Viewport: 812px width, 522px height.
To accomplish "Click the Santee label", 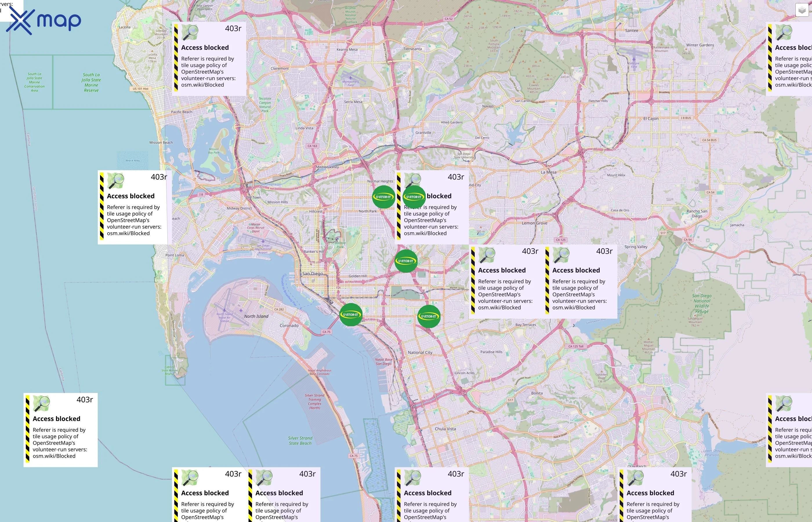I will click(631, 30).
